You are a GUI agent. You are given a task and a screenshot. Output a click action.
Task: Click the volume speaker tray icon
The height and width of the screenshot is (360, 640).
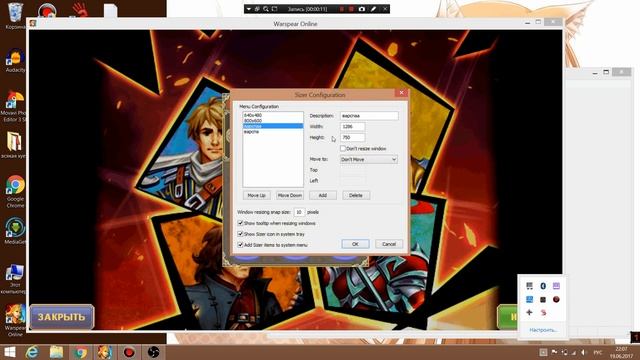coord(583,352)
